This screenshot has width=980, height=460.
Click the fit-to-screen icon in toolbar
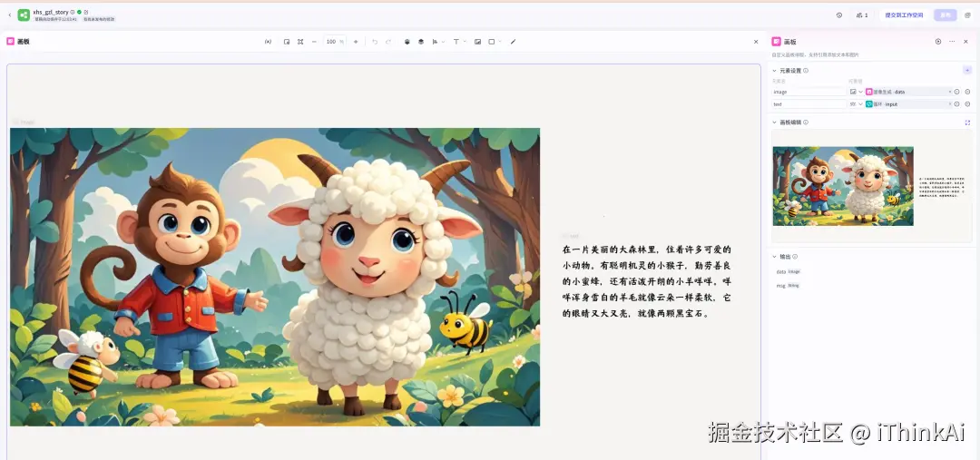[300, 42]
